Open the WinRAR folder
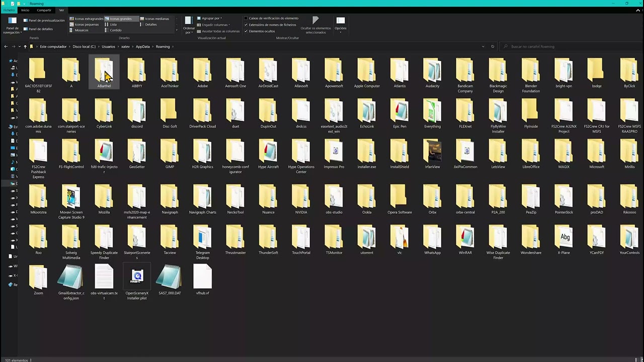Image resolution: width=644 pixels, height=362 pixels. coord(465,240)
